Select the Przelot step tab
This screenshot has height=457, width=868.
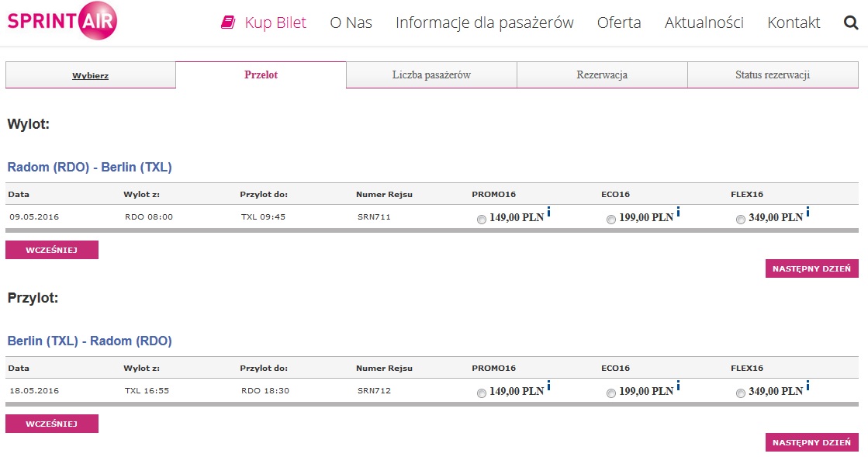(x=261, y=74)
